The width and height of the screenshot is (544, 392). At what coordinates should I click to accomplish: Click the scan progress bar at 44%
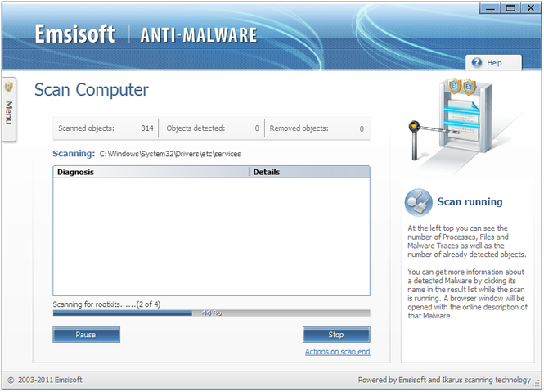point(211,313)
